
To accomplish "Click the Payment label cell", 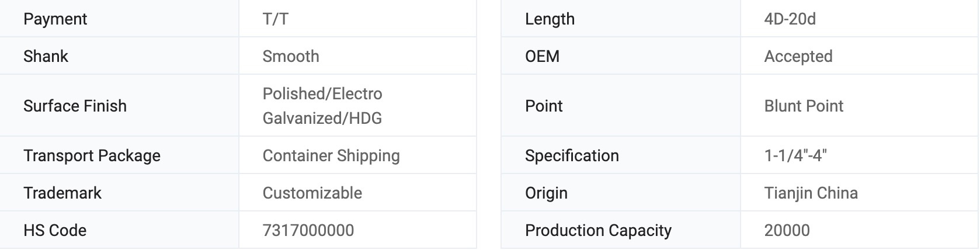I will [55, 19].
